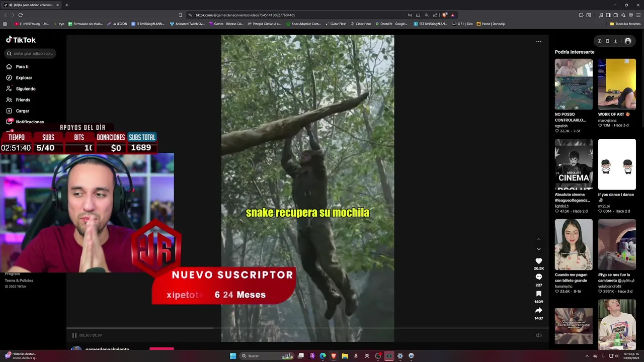Open NO POSSO CONTROLARLO video thumbnail
The width and height of the screenshot is (644, 362).
(x=574, y=84)
